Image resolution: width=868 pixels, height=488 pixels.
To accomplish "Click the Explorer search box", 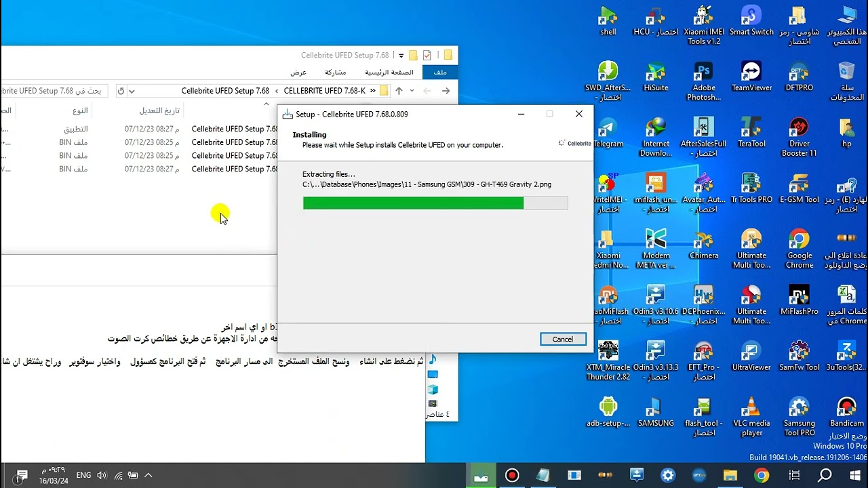I will point(53,91).
